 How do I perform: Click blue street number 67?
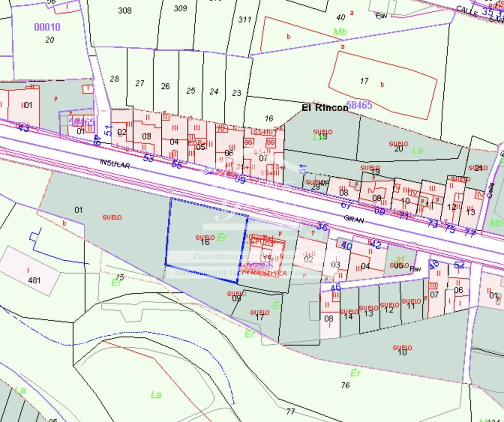(x=347, y=205)
